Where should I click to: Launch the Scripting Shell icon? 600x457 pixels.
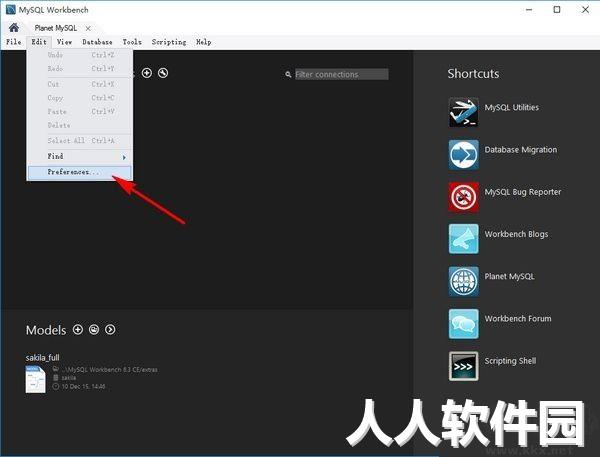[463, 366]
